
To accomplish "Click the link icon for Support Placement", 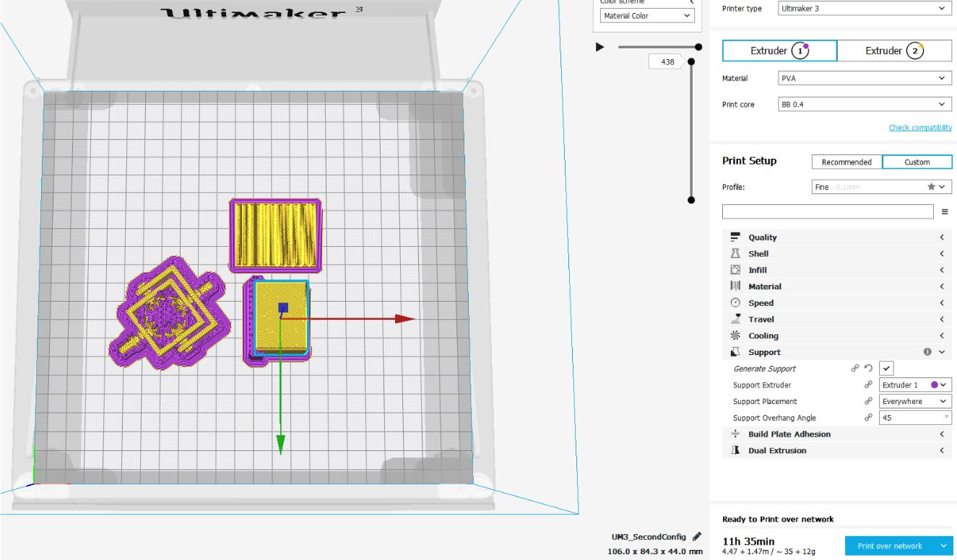I will (867, 401).
